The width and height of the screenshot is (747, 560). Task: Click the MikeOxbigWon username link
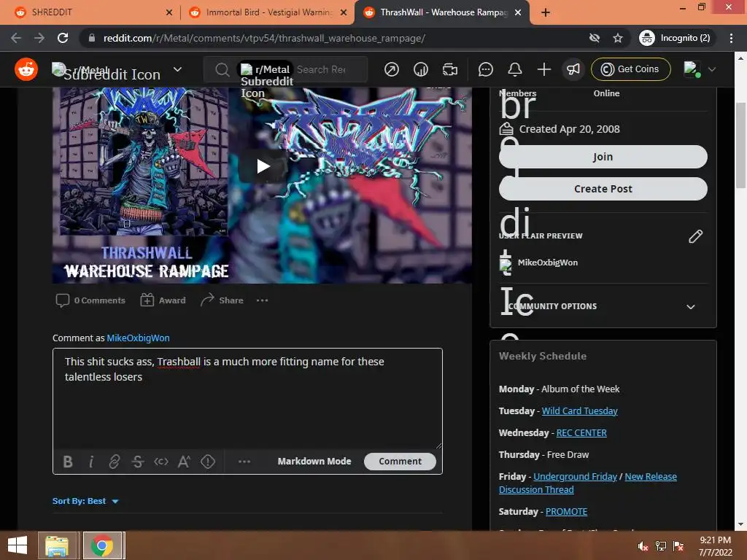click(x=138, y=338)
